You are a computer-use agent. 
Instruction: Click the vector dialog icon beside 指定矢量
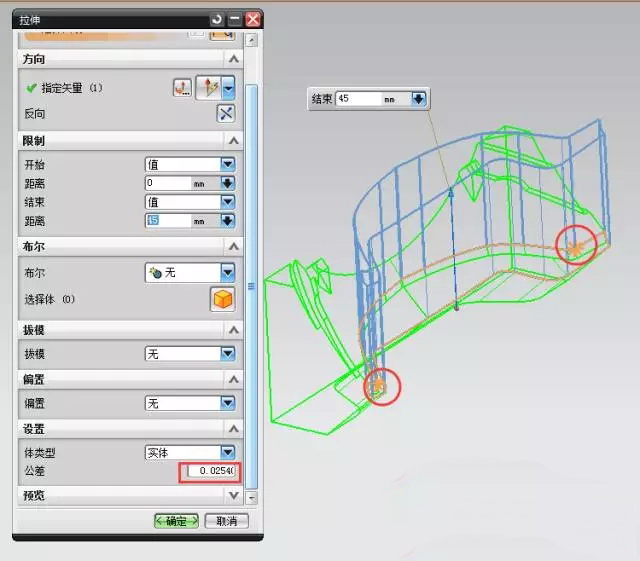pos(182,88)
